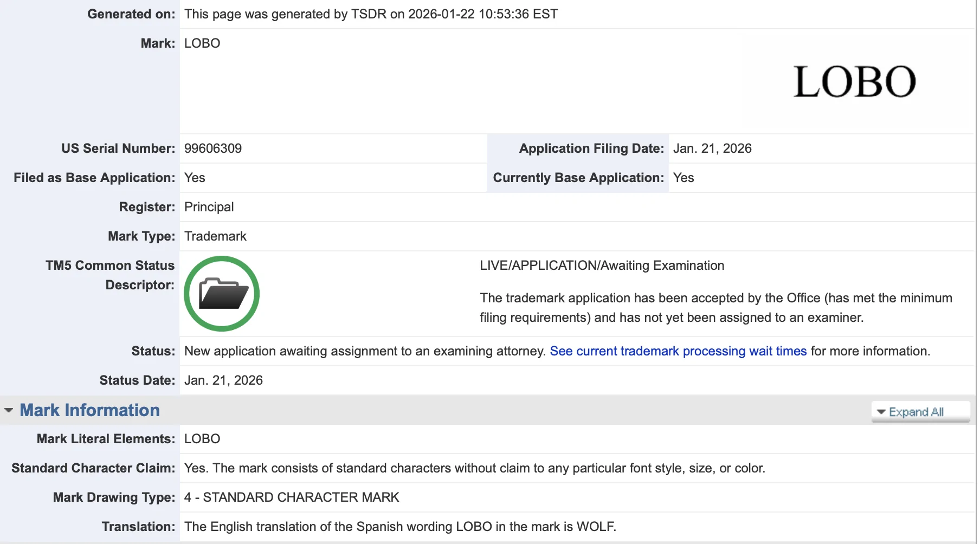Click the Standard Character Claim description
Viewport: 980px width, 544px height.
(x=475, y=468)
